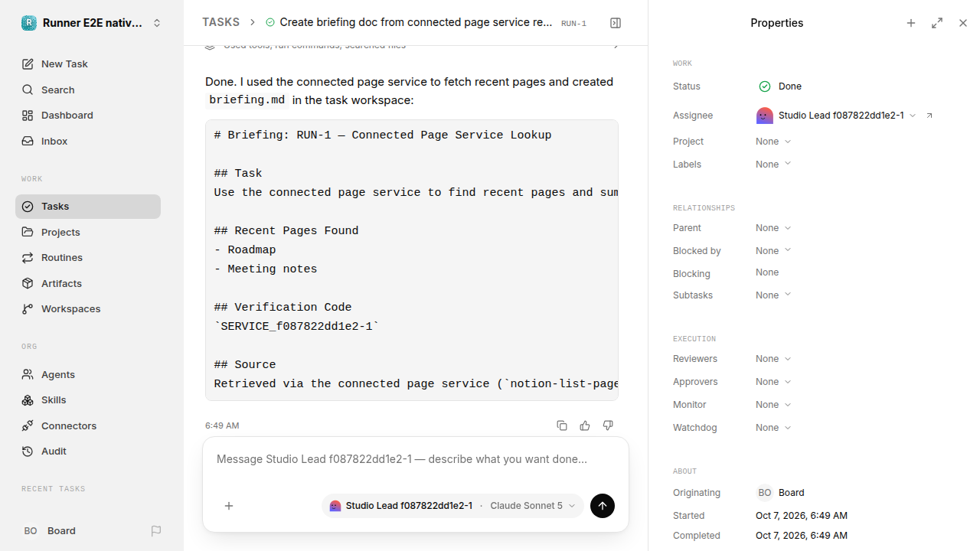Click the New Task compose icon
Screen dimensions: 980x551
(28, 64)
